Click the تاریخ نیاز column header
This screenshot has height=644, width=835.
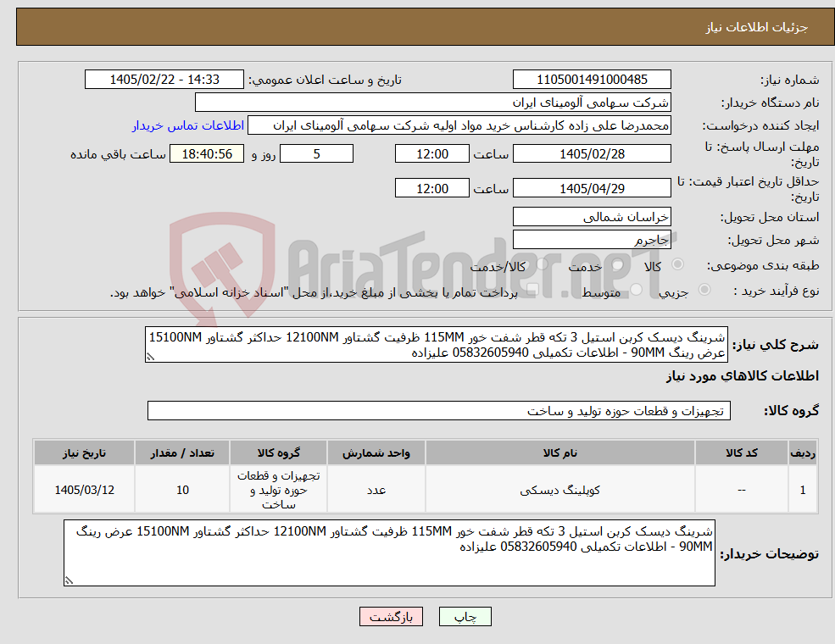click(x=84, y=453)
